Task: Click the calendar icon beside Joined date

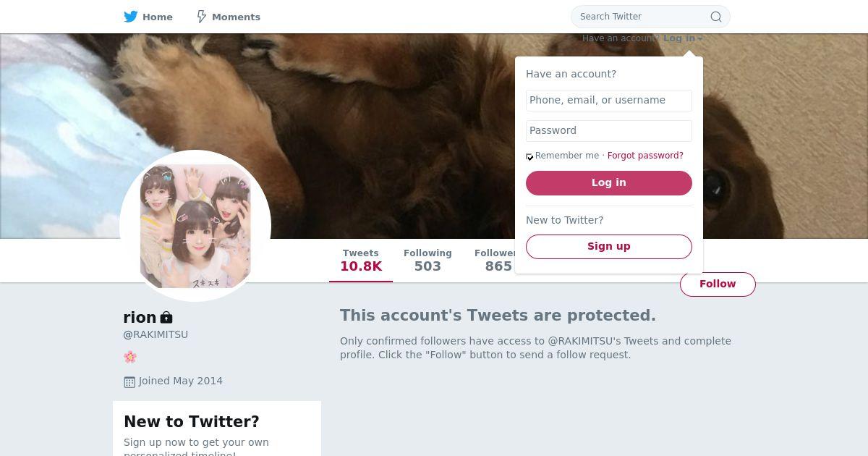Action: (x=129, y=381)
